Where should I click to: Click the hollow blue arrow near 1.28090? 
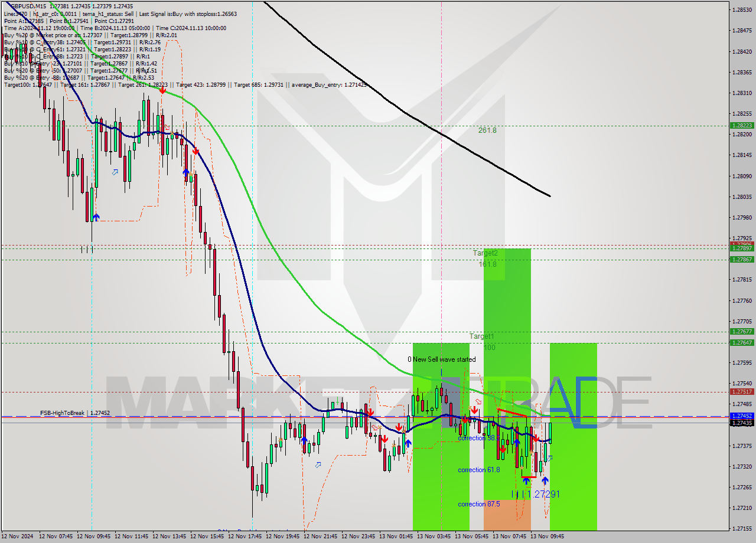116,172
